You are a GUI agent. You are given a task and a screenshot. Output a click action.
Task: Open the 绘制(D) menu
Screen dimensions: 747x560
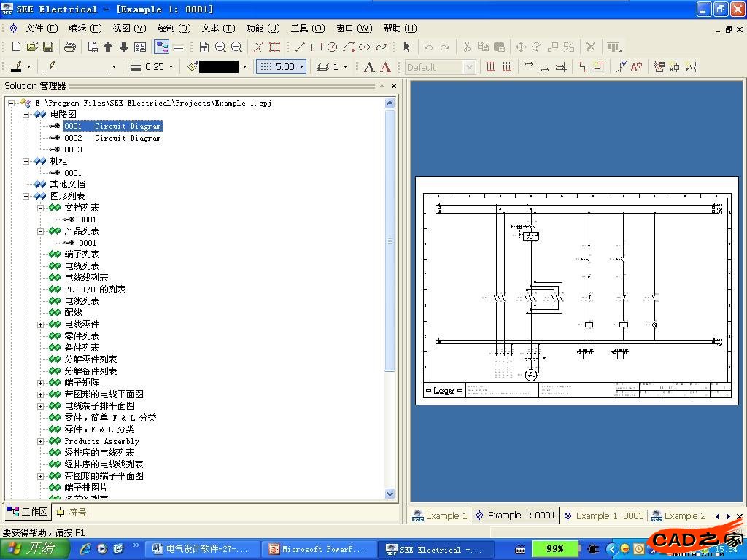pos(174,28)
